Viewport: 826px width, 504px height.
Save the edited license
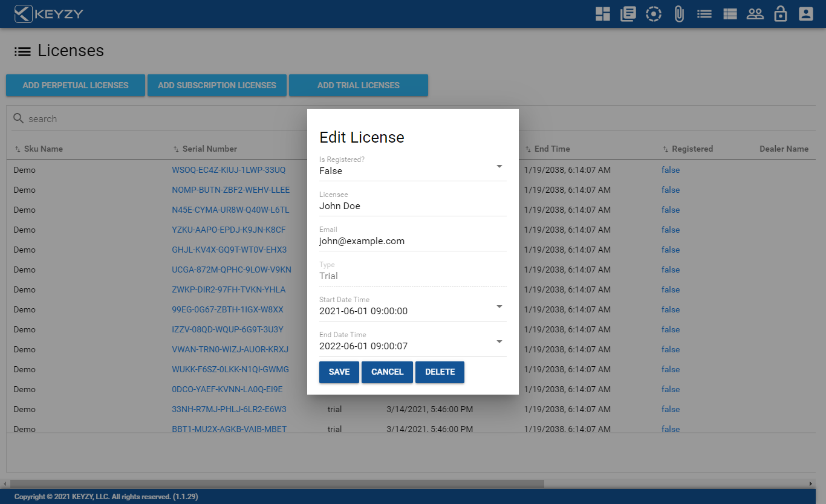[x=339, y=372]
